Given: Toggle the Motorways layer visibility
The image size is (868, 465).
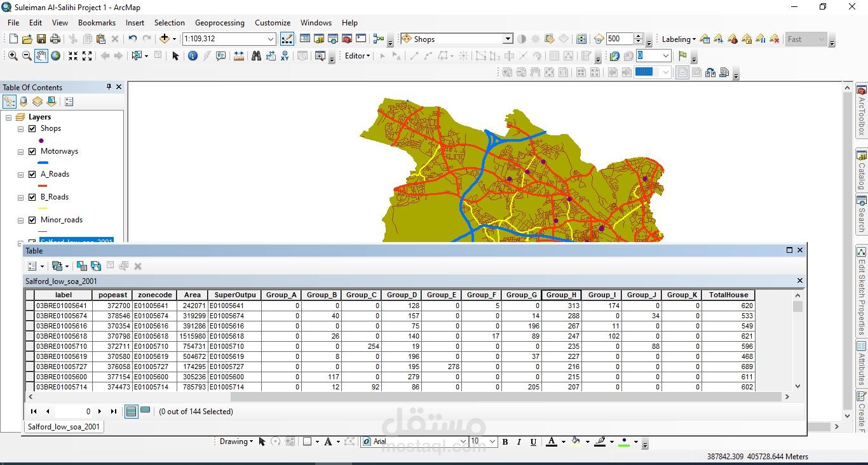Looking at the screenshot, I should 32,151.
